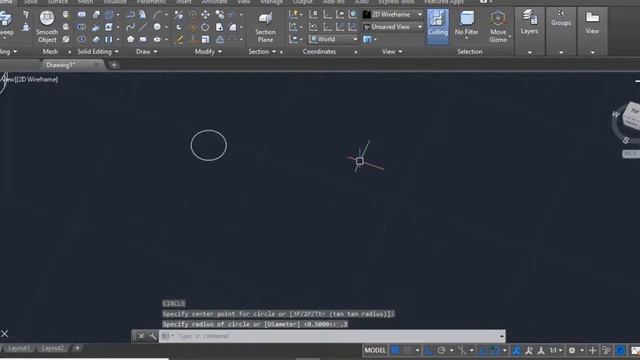Toggle the Culling selection button

(438, 27)
